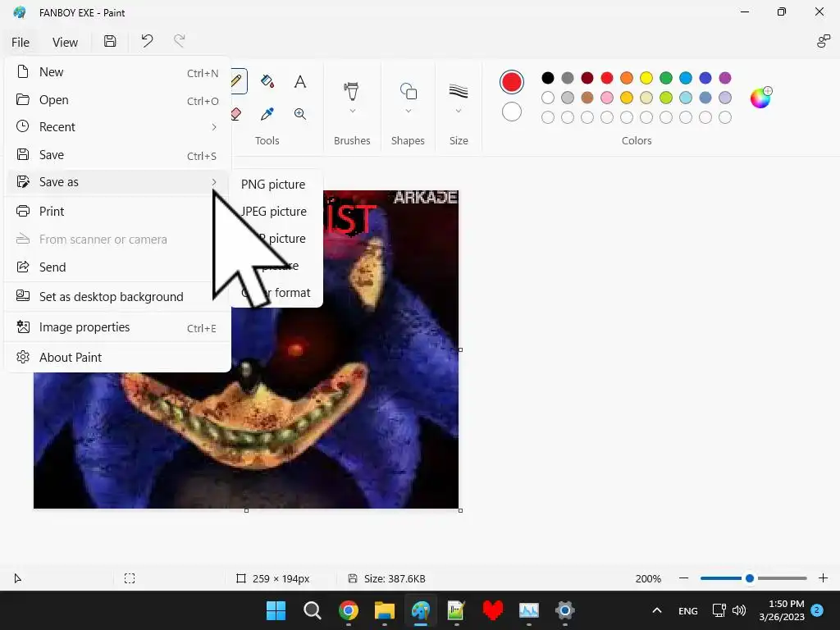Open the volume control in the tray
The width and height of the screenshot is (840, 630).
[x=739, y=610]
